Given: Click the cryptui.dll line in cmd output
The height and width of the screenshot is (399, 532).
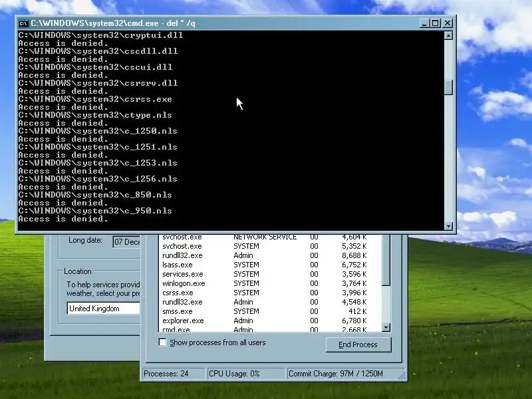Looking at the screenshot, I should pos(100,35).
